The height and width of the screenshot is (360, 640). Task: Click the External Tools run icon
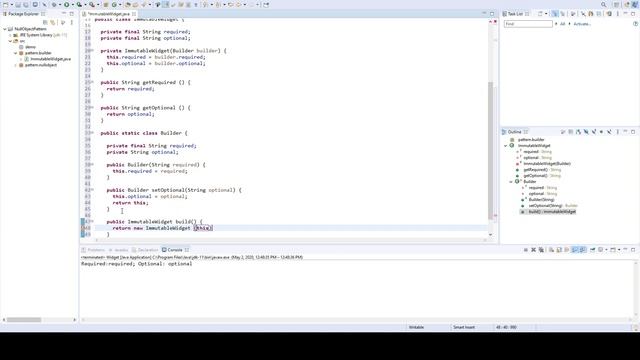[x=92, y=4]
